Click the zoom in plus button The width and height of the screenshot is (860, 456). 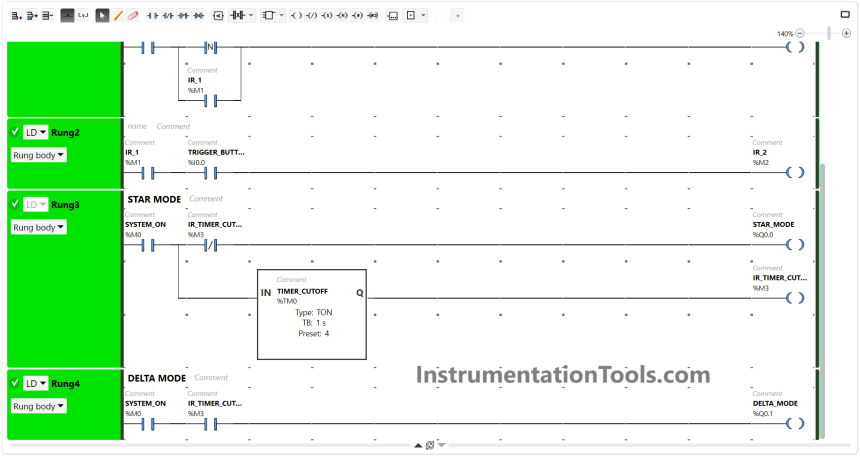click(x=846, y=33)
